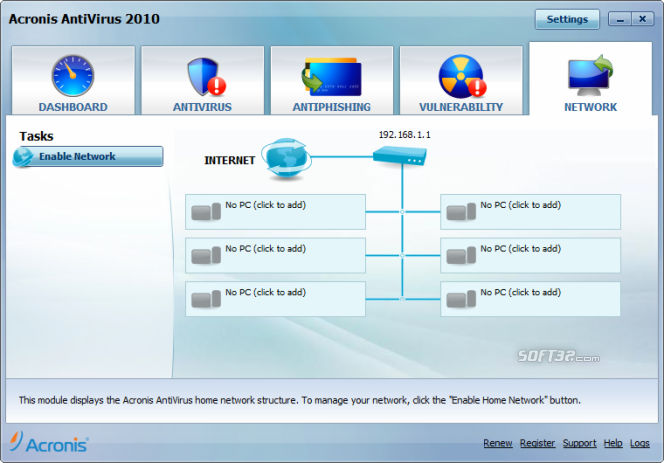The width and height of the screenshot is (664, 463).
Task: Close the Acronis AntiVirus window
Action: coord(642,19)
